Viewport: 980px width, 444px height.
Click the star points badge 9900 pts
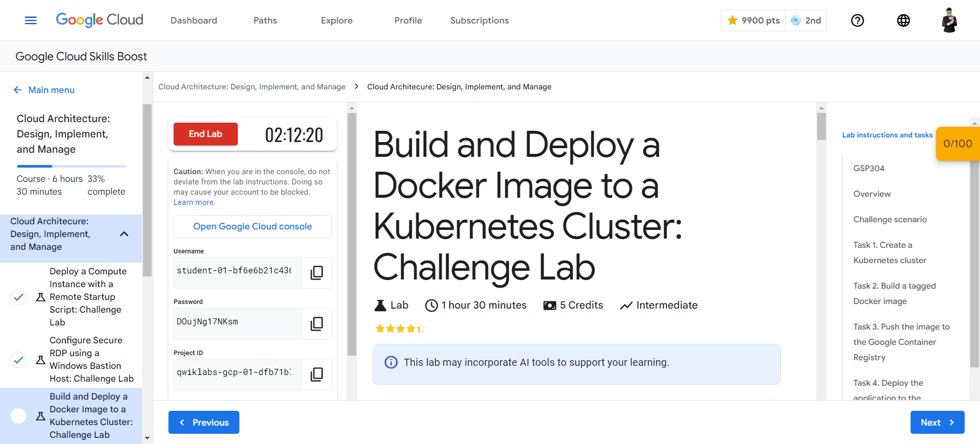753,20
